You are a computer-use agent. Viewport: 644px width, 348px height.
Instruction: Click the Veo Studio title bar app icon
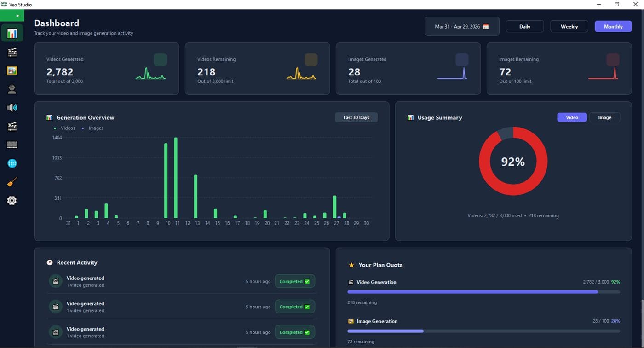click(x=4, y=4)
